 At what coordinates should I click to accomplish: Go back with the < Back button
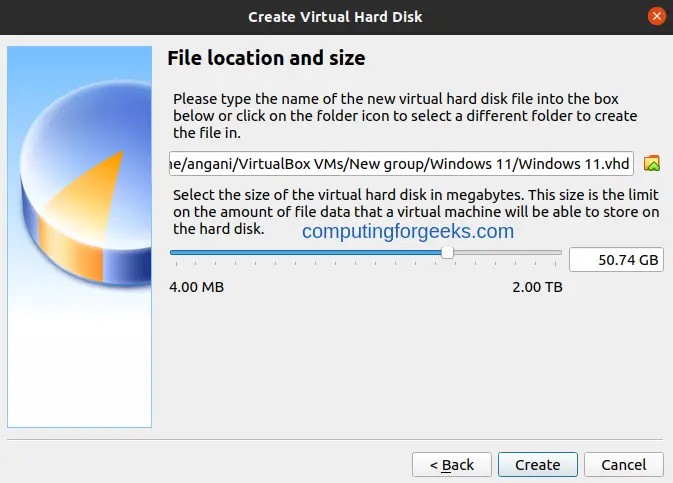click(x=452, y=465)
